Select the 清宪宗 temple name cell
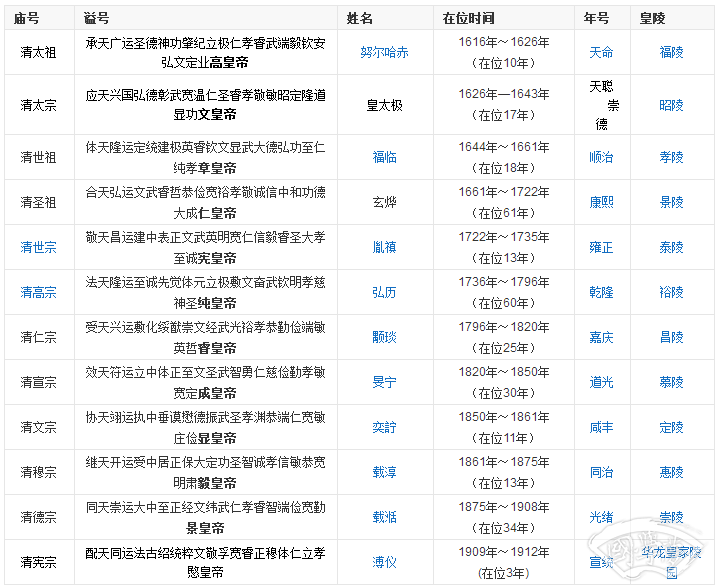716x588 pixels. click(38, 562)
